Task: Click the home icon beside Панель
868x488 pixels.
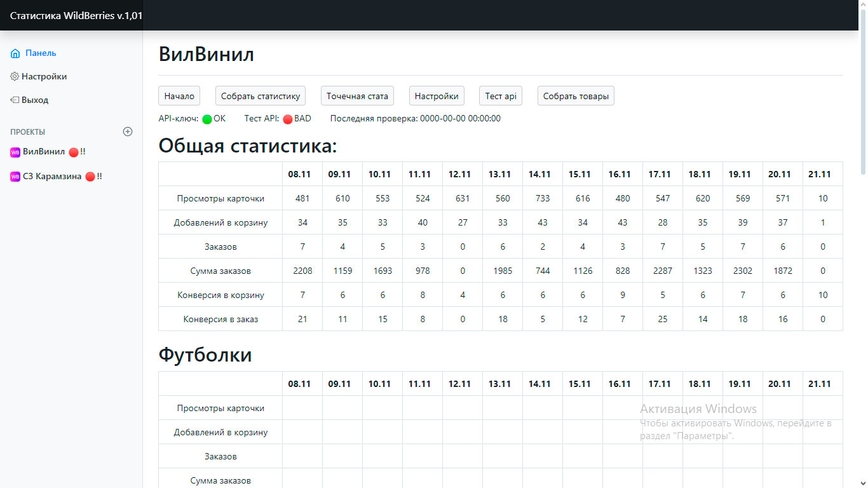Action: [x=15, y=53]
